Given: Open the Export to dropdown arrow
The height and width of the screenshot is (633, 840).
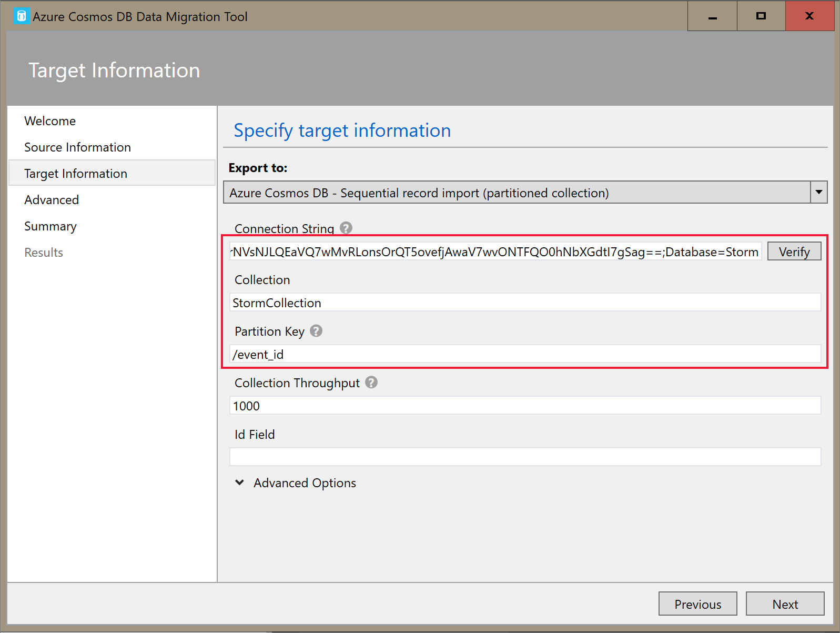Looking at the screenshot, I should pyautogui.click(x=818, y=192).
